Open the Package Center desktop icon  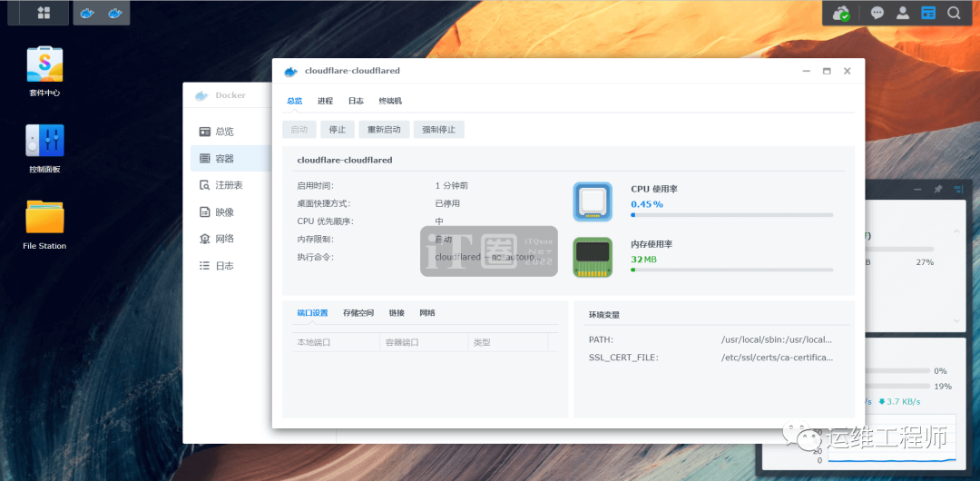coord(45,64)
